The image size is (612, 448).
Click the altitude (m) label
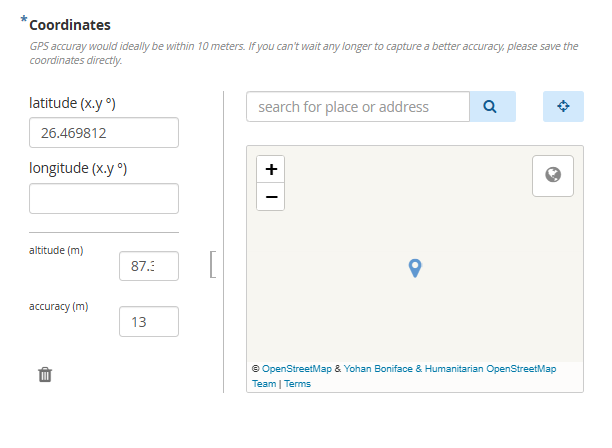(56, 250)
